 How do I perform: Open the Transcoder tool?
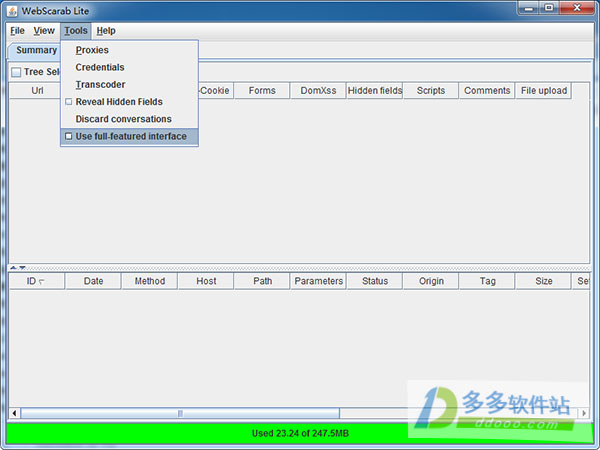click(129, 85)
